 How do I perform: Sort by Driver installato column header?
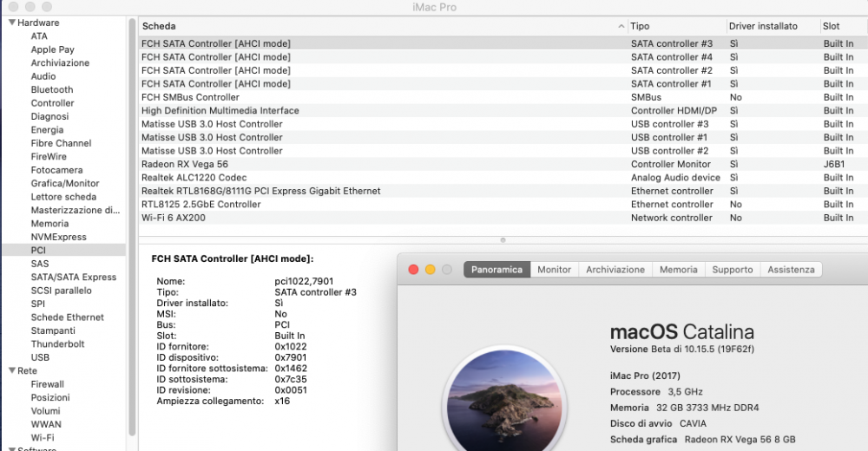click(x=763, y=26)
